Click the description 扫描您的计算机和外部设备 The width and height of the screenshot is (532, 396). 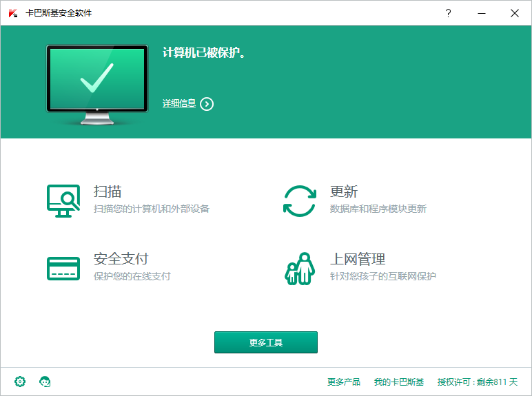click(152, 209)
